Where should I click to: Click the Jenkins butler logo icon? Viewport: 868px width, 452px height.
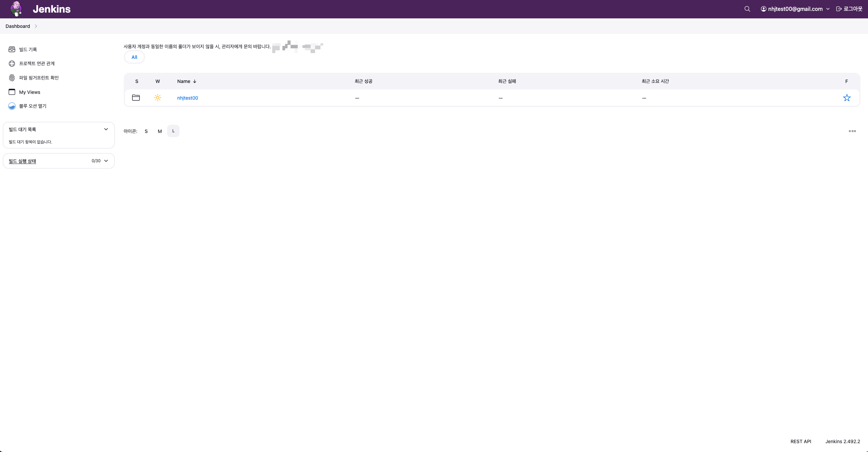point(16,9)
